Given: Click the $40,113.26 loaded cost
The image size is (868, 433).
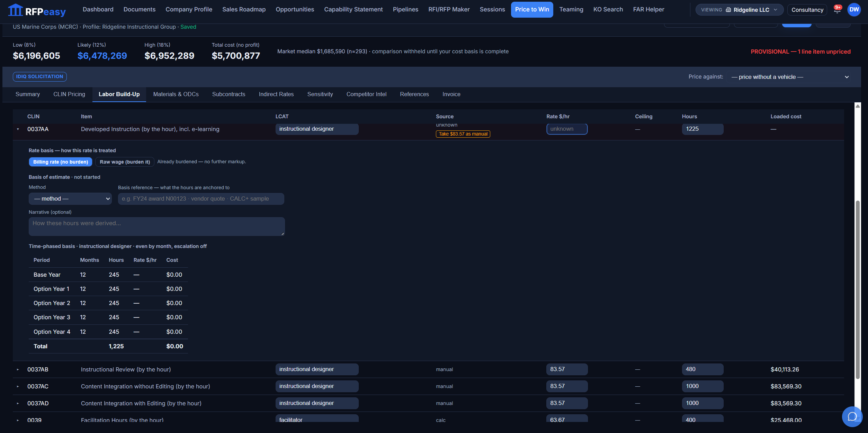Looking at the screenshot, I should click(785, 369).
